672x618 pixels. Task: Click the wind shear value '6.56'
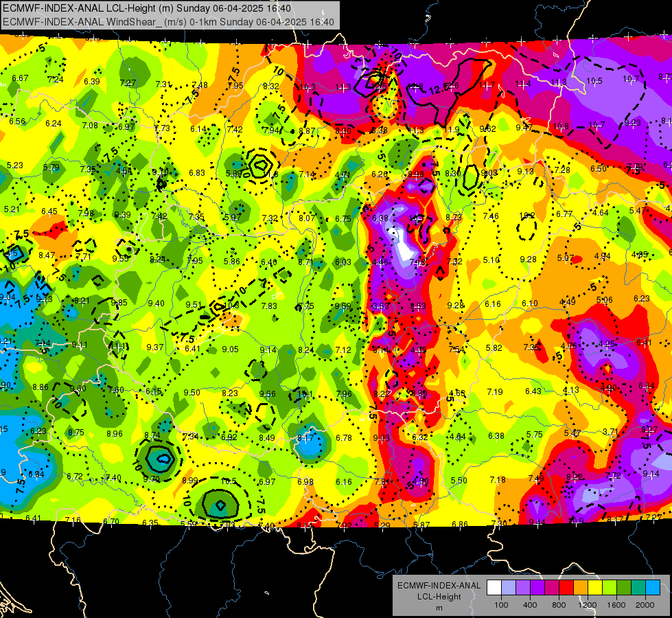17,122
